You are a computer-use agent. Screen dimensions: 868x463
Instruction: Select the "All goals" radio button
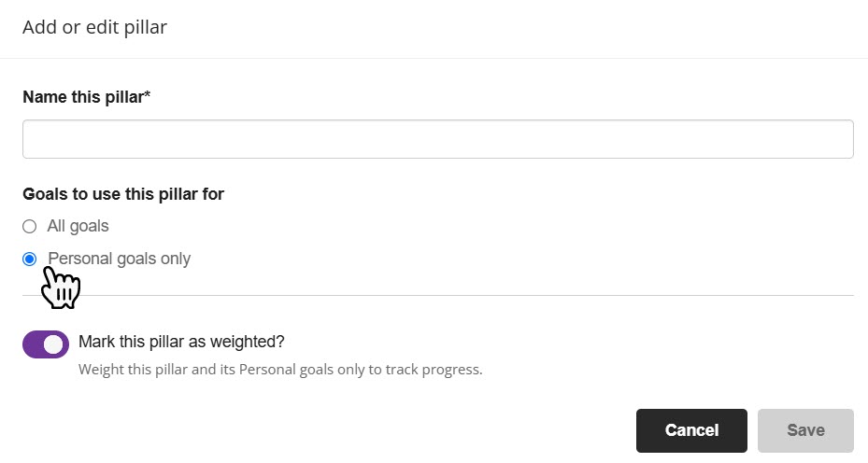pos(30,226)
